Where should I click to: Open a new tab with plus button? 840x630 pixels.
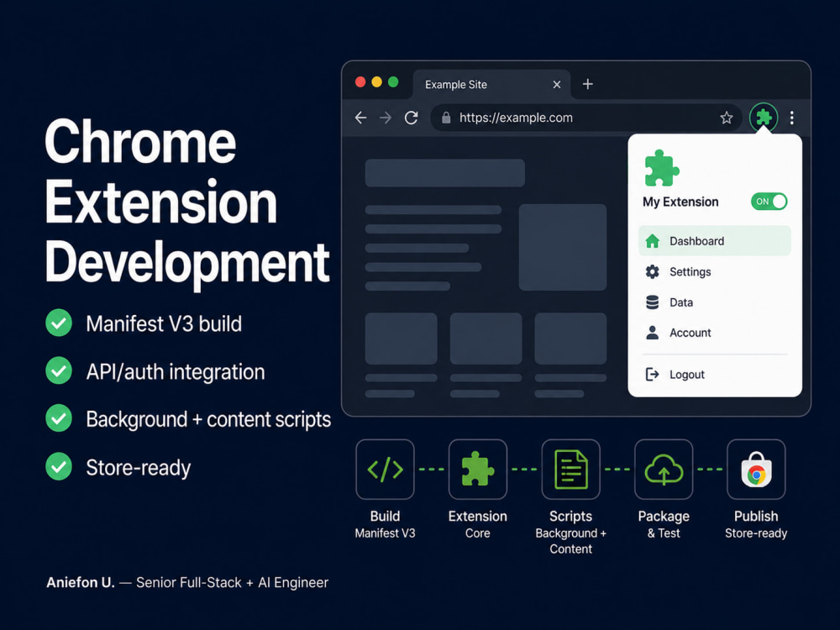pos(588,84)
